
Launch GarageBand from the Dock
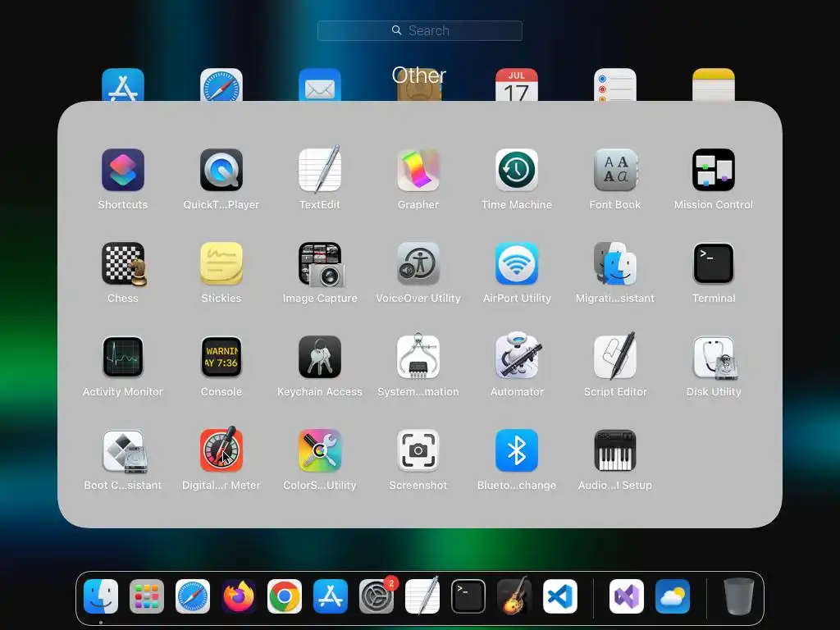tap(514, 596)
